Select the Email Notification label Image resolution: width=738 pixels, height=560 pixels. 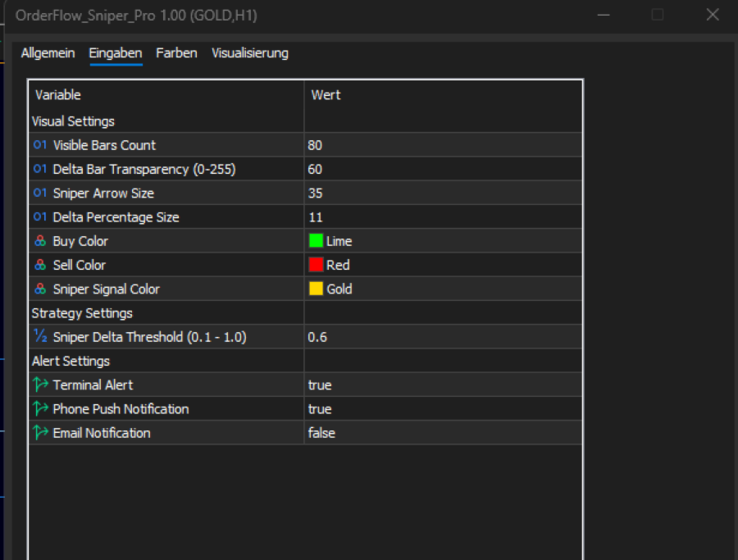pos(102,433)
